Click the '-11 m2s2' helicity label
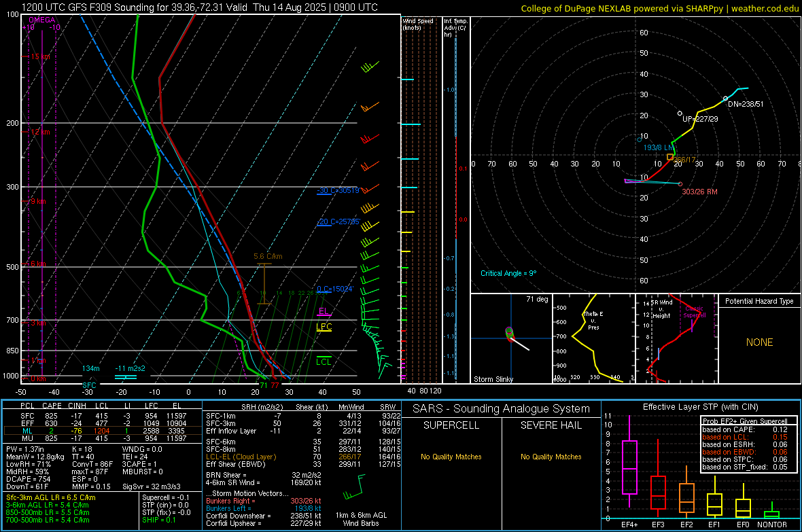Viewport: 802px width, 532px height. pyautogui.click(x=130, y=368)
